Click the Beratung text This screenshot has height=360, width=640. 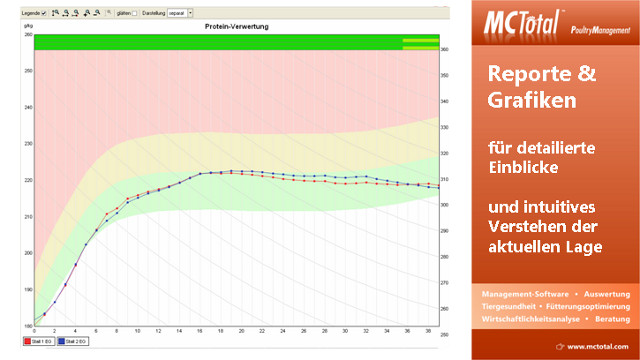tap(613, 319)
